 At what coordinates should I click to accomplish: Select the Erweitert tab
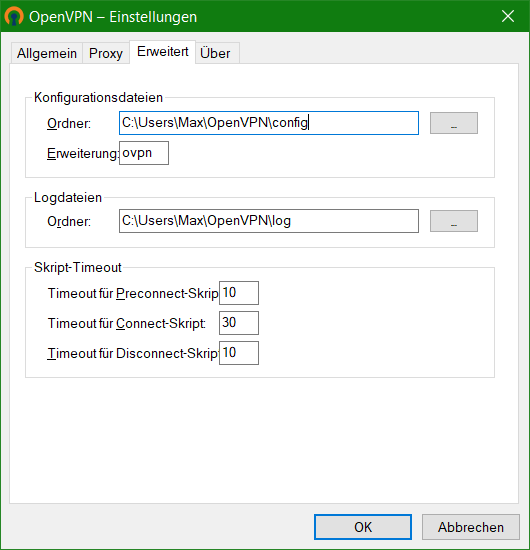point(162,52)
